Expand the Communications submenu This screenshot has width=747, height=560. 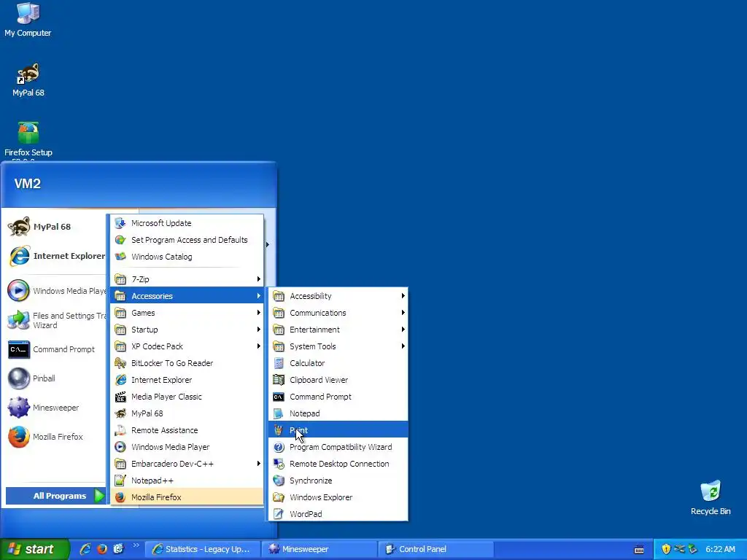tap(338, 313)
